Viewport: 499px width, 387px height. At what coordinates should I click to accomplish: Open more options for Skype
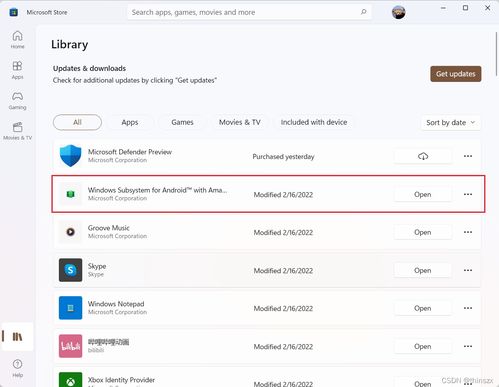pyautogui.click(x=468, y=270)
